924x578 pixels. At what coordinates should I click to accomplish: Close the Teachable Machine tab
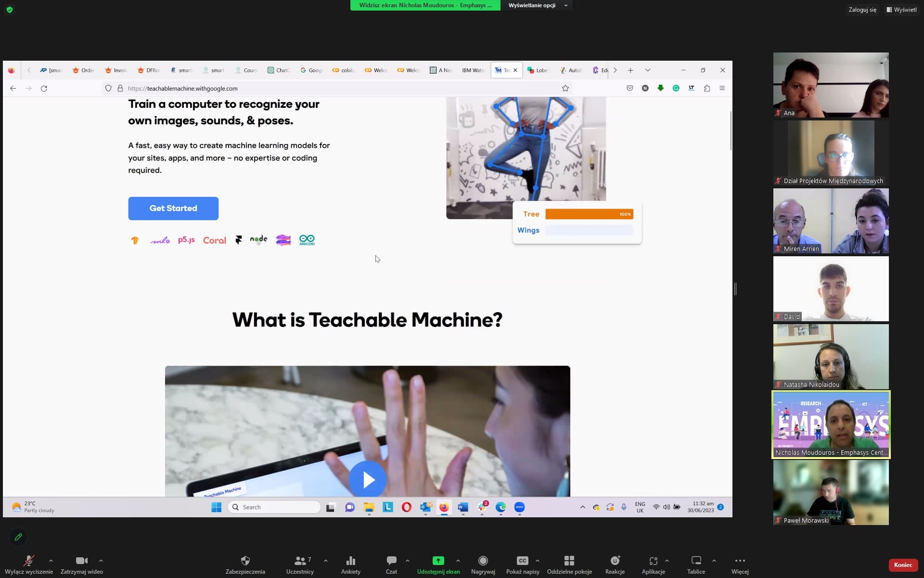point(515,70)
